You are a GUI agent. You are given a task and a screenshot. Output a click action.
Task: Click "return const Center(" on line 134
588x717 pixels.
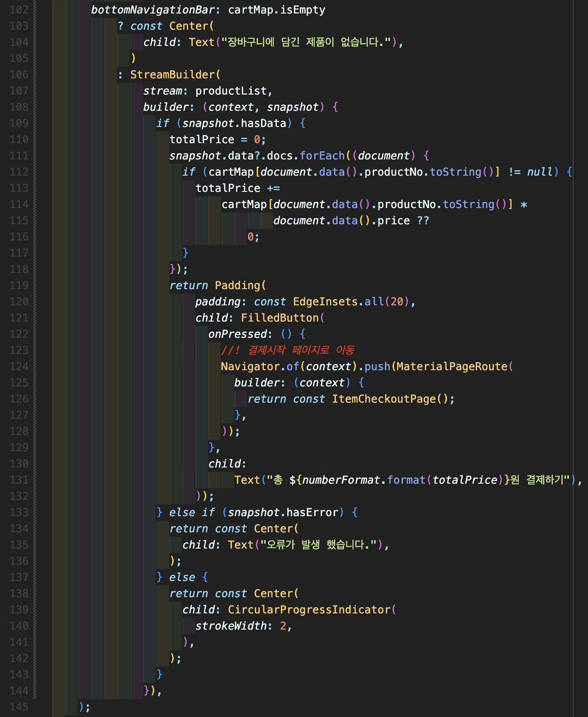pos(234,529)
